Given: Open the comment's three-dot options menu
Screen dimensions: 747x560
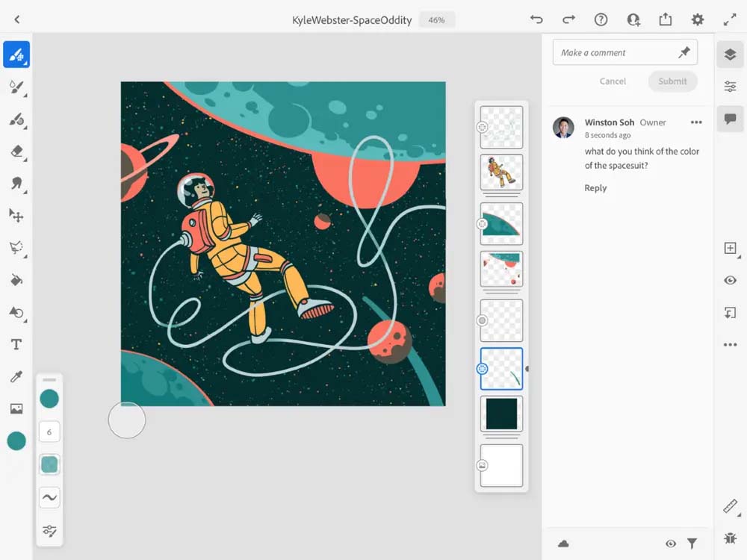Looking at the screenshot, I should click(696, 122).
